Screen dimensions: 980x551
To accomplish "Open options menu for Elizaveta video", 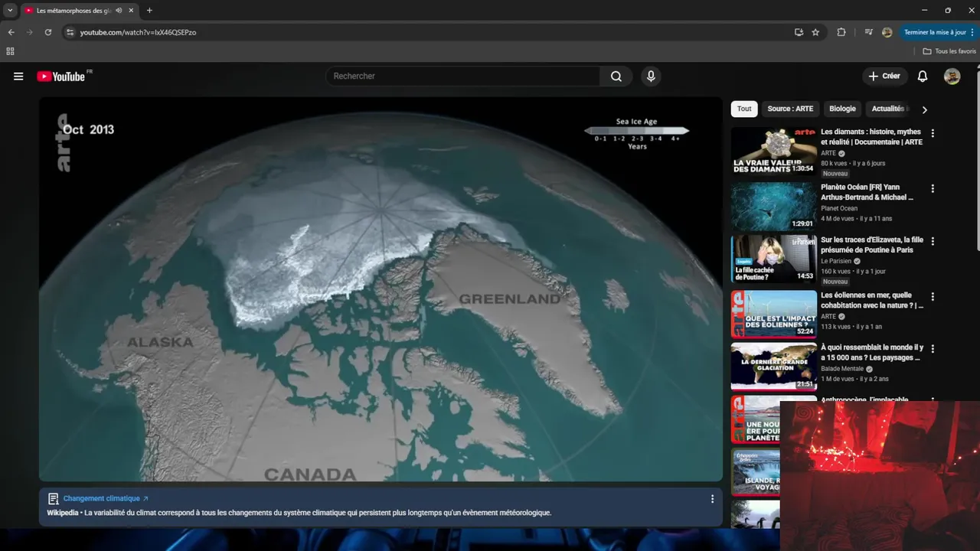I will click(x=933, y=241).
